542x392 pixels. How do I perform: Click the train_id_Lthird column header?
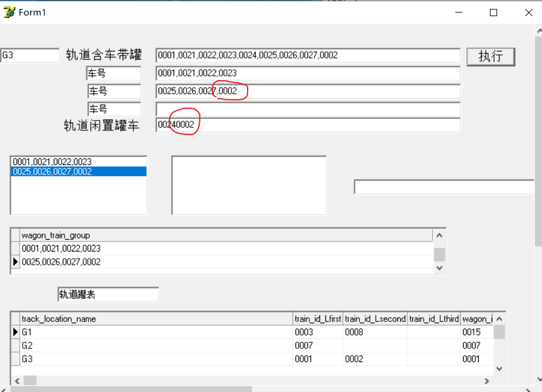point(434,318)
